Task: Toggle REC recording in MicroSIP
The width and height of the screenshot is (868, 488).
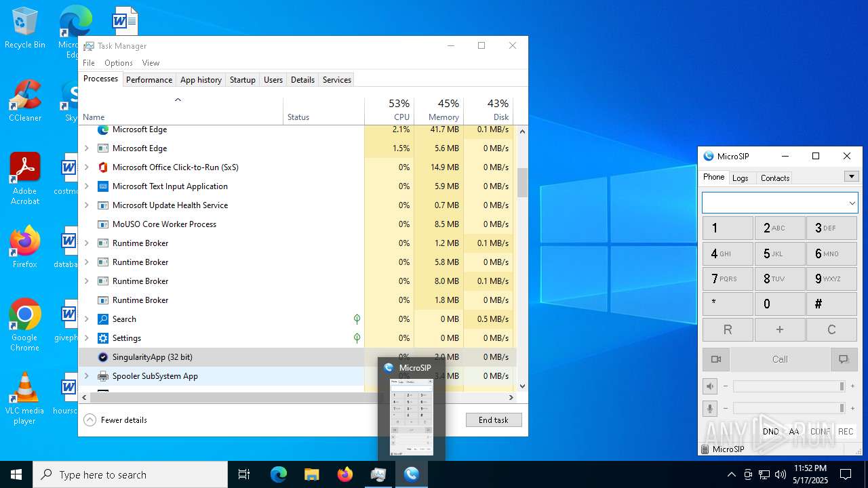Action: click(846, 432)
